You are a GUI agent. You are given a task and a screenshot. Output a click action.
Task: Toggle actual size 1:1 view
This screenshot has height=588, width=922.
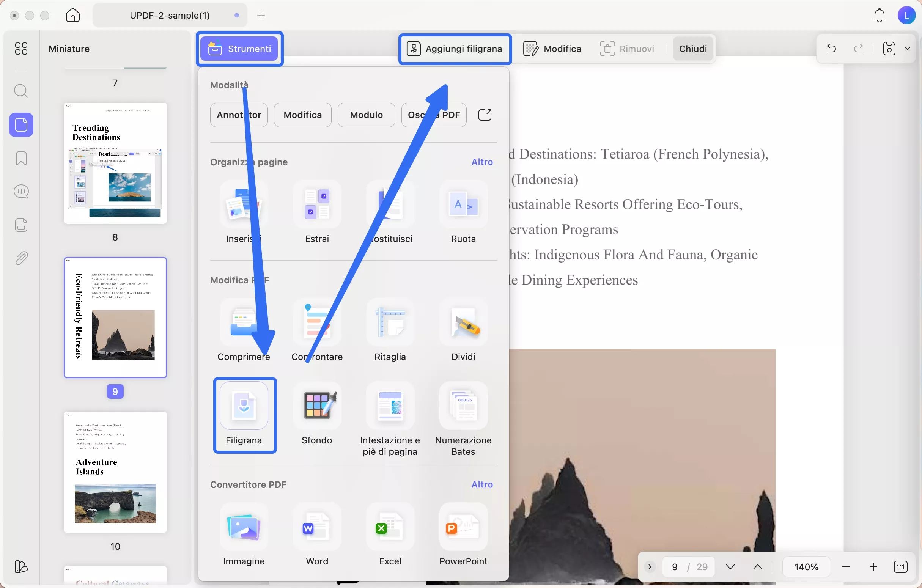(x=900, y=567)
